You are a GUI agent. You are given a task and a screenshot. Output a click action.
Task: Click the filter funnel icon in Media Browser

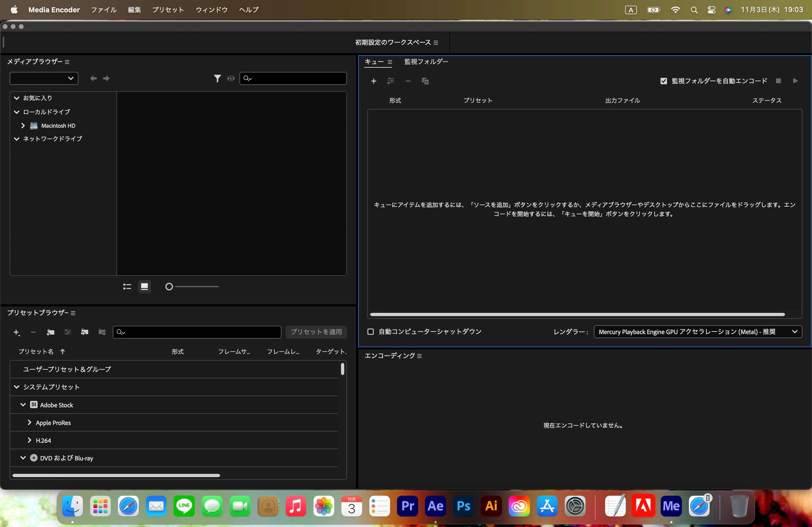(217, 78)
